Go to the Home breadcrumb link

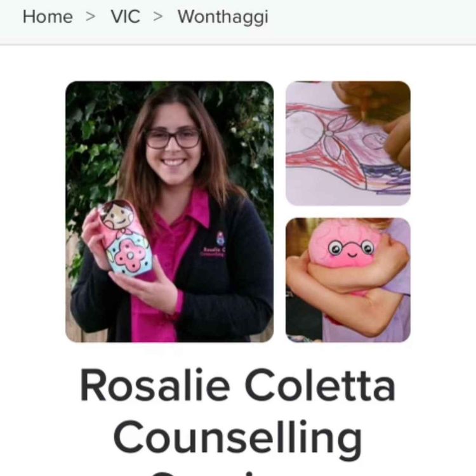pyautogui.click(x=48, y=17)
